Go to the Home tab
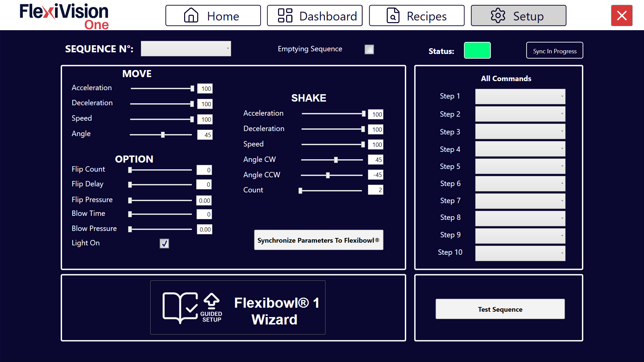 coord(213,15)
